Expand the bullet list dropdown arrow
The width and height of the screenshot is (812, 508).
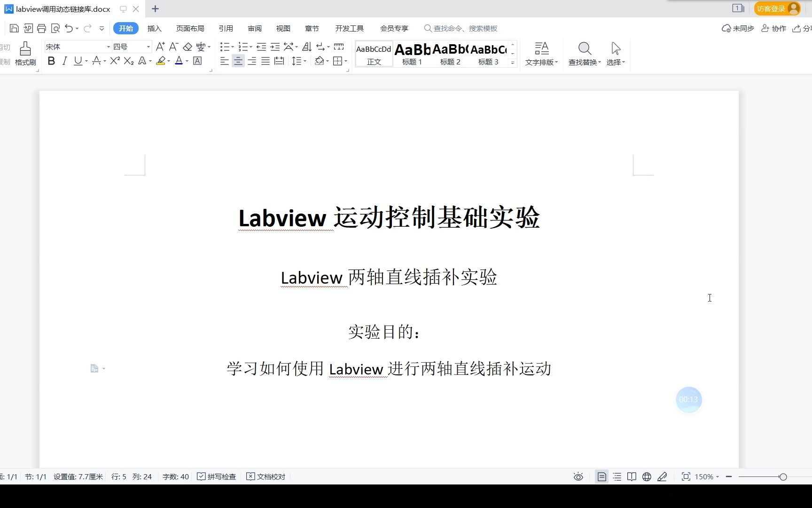tap(233, 47)
